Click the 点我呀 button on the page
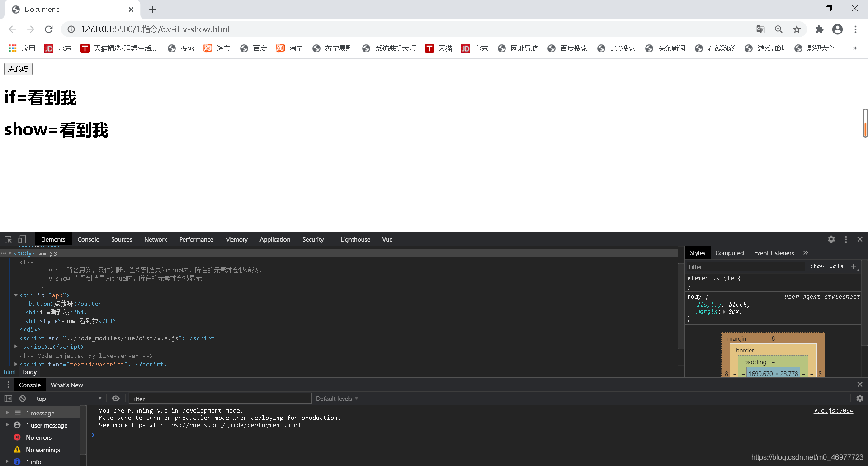 point(18,69)
